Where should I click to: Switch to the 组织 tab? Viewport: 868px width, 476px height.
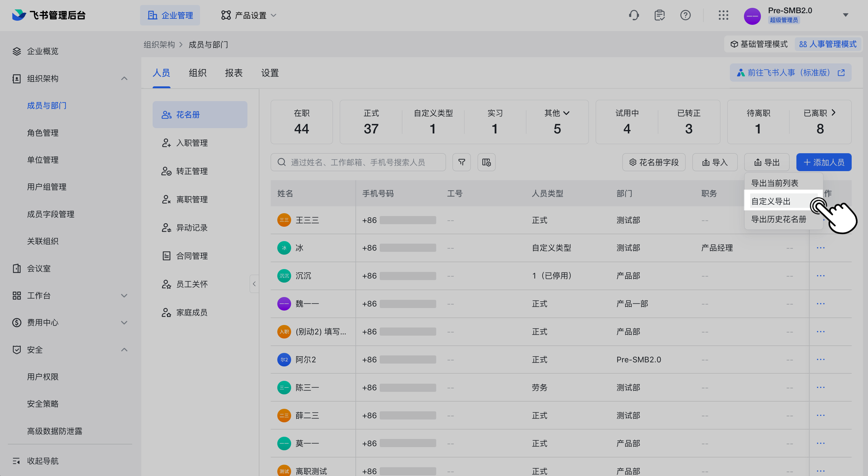tap(198, 73)
